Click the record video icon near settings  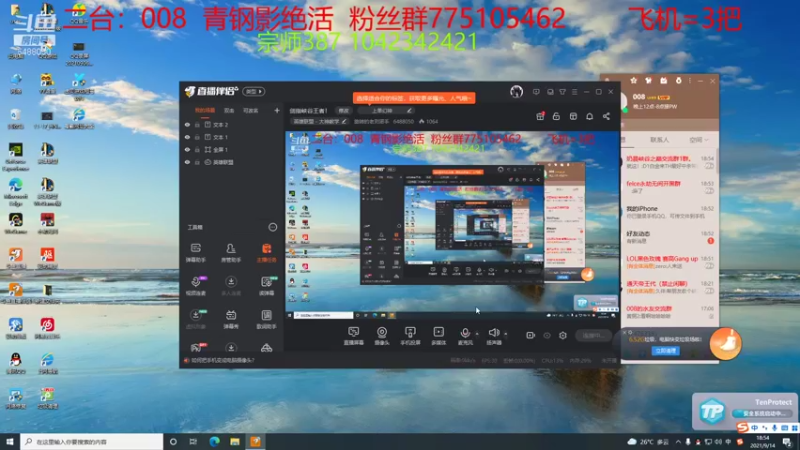(530, 335)
